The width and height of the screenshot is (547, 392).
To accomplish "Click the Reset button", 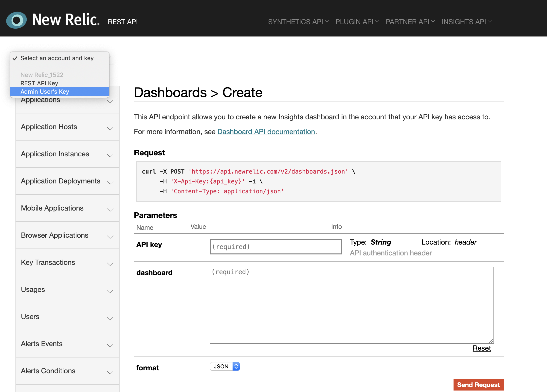I will (482, 349).
